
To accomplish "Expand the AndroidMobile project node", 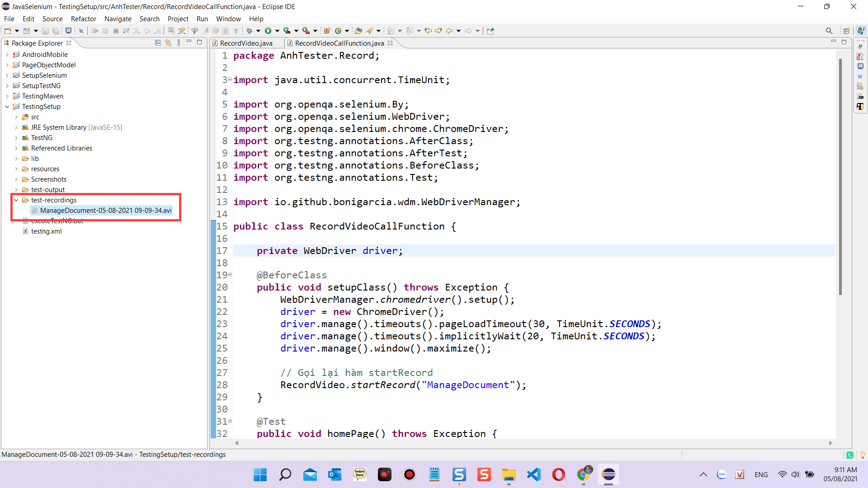I will point(7,55).
